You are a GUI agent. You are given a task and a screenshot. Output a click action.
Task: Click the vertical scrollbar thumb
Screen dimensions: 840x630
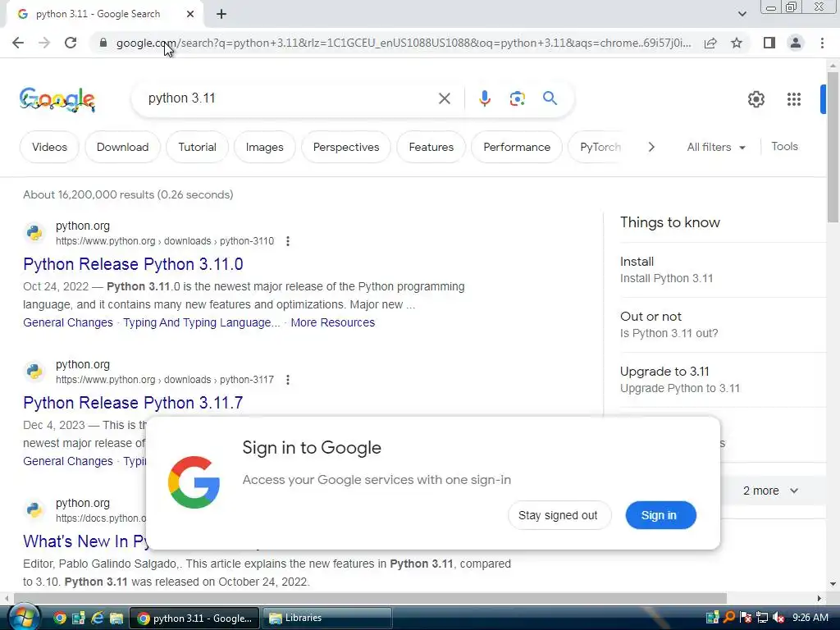point(833,147)
